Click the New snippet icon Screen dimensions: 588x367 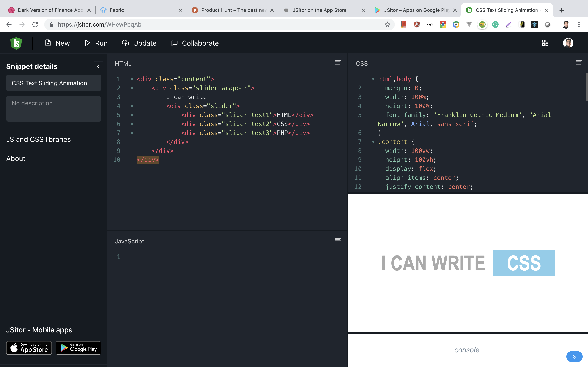tap(48, 43)
